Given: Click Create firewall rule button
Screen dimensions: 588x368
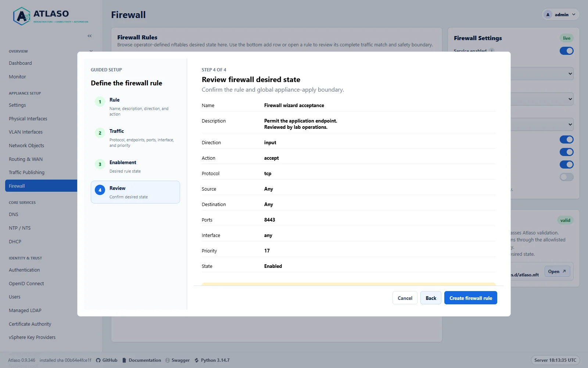Looking at the screenshot, I should click(471, 298).
